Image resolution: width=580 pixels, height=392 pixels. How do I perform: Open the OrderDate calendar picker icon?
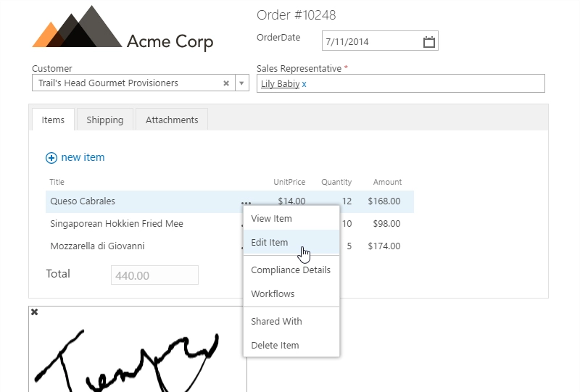[429, 41]
